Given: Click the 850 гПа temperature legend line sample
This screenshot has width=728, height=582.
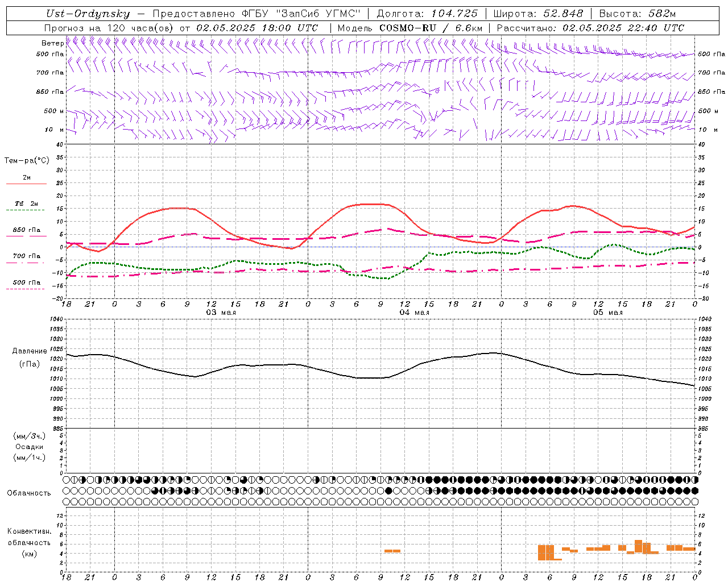Looking at the screenshot, I should [x=26, y=236].
